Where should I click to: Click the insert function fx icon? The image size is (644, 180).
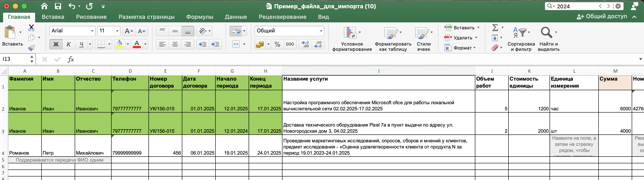coord(71,59)
